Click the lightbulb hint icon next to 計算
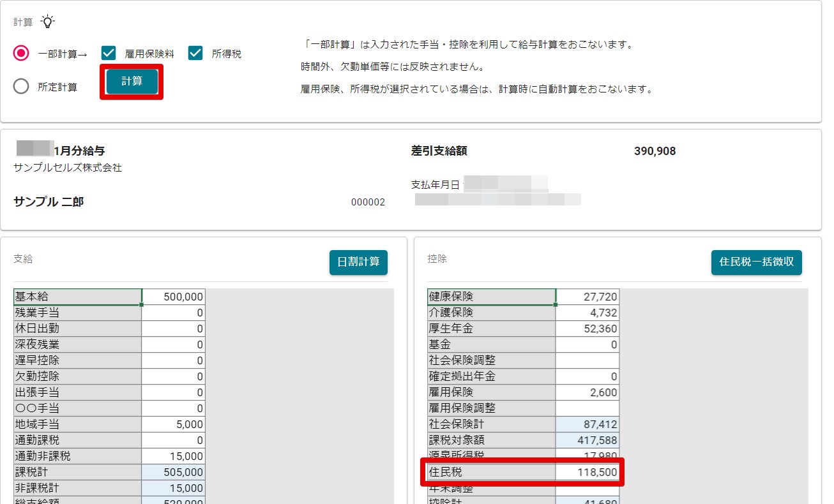This screenshot has width=834, height=504. [x=48, y=22]
